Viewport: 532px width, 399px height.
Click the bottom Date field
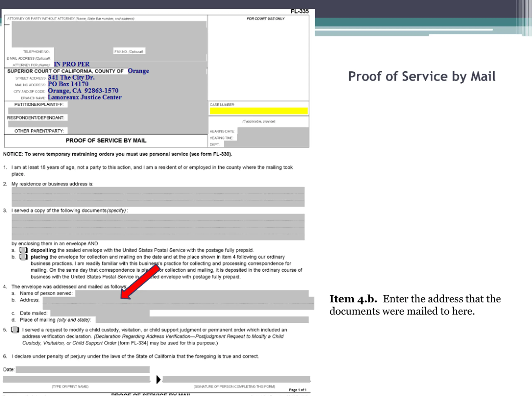(83, 369)
